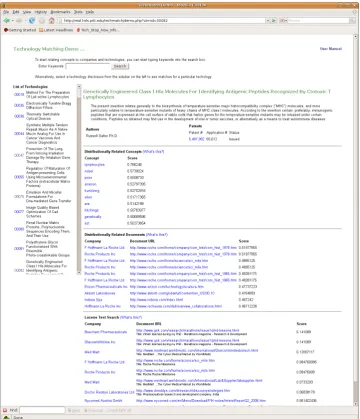Image resolution: width=360 pixels, height=419 pixels.
Task: Open the Beecham Pharmaceuticals company link
Action: [106, 332]
